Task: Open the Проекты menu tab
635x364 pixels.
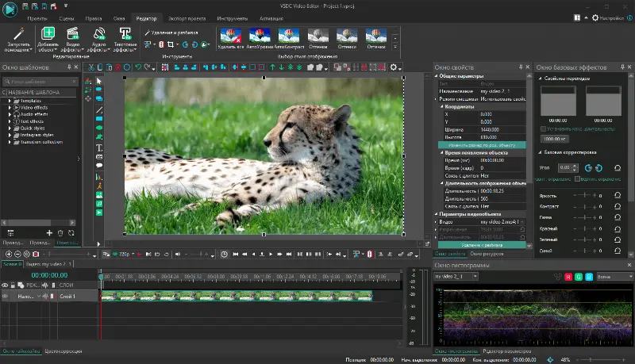Action: [x=37, y=18]
